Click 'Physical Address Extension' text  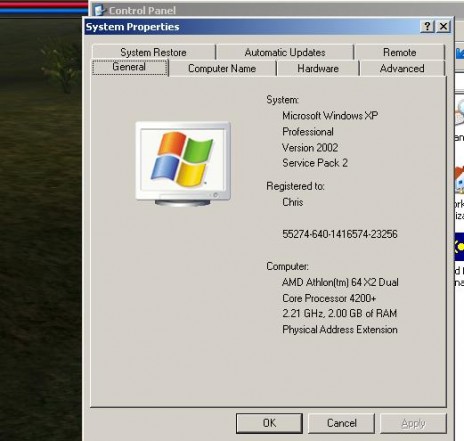pos(340,330)
